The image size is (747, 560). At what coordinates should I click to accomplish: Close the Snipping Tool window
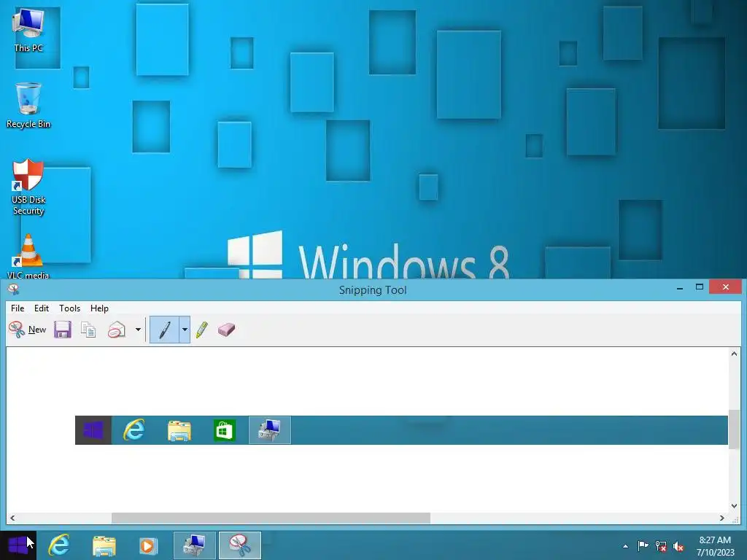coord(726,287)
